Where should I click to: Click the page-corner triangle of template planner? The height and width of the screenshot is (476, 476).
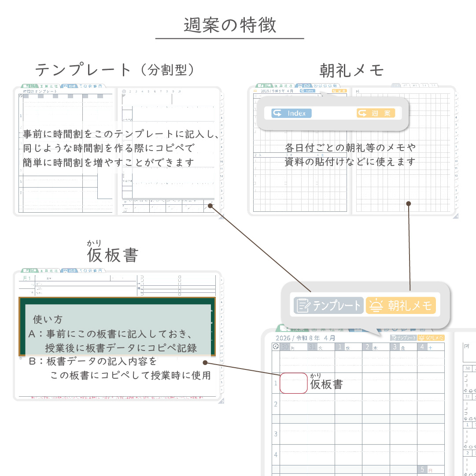[x=221, y=216]
